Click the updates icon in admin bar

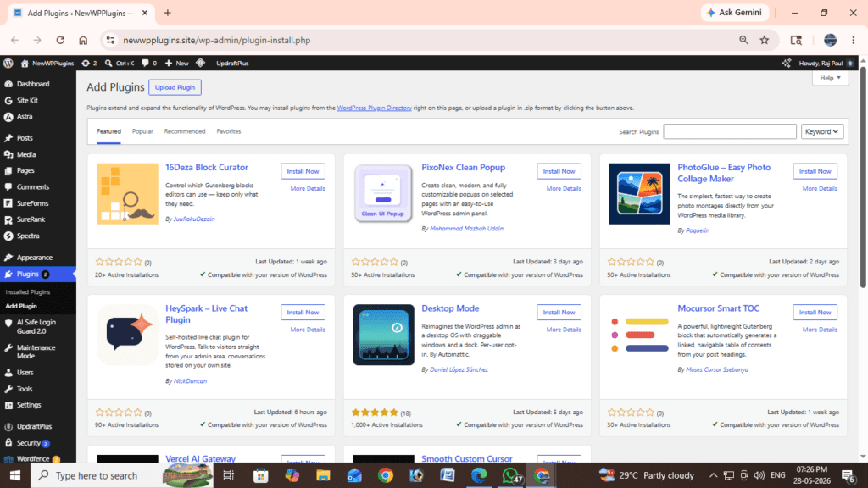coord(88,63)
